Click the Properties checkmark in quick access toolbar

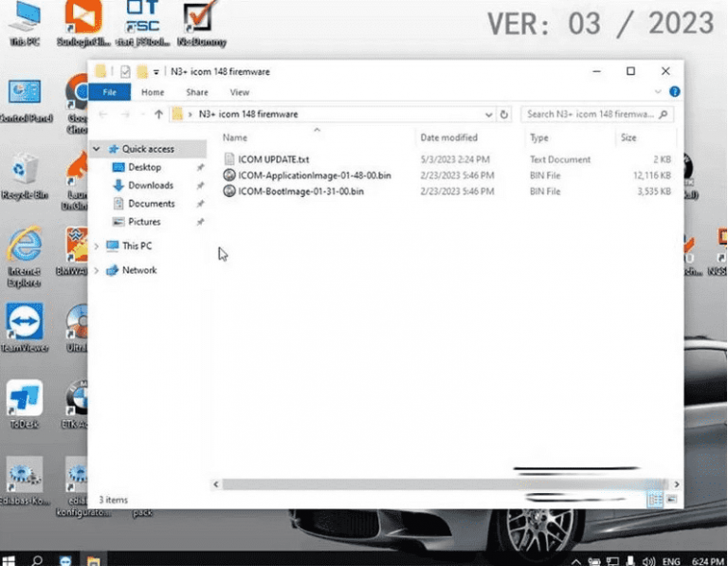pyautogui.click(x=126, y=71)
